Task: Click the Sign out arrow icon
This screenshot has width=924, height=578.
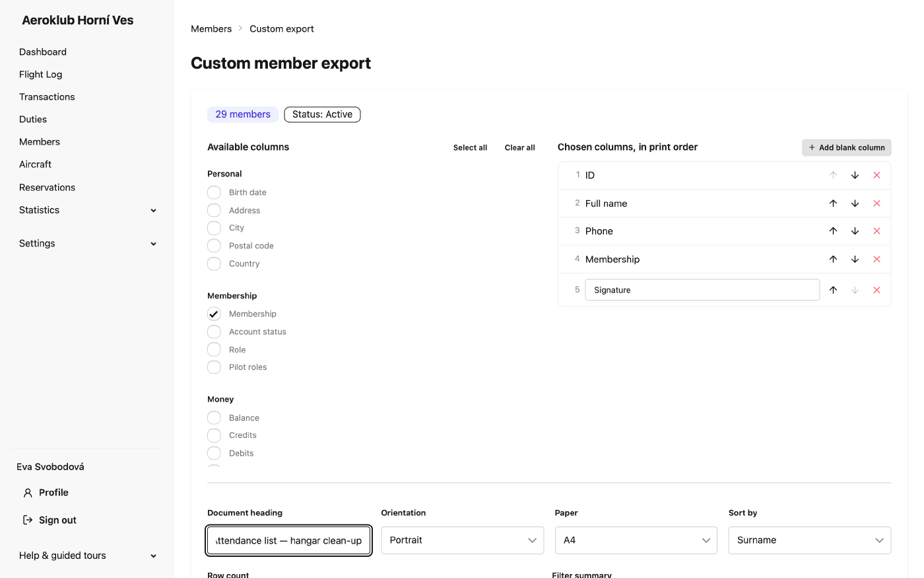Action: (28, 520)
